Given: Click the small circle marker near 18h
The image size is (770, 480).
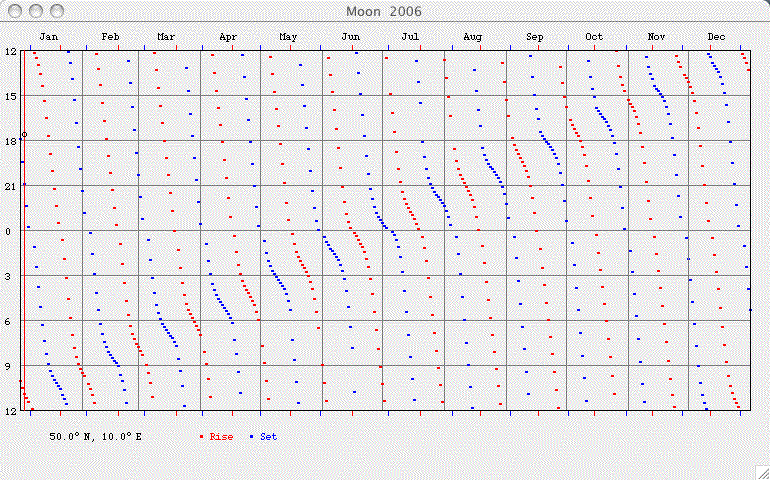Looking at the screenshot, I should tap(24, 134).
